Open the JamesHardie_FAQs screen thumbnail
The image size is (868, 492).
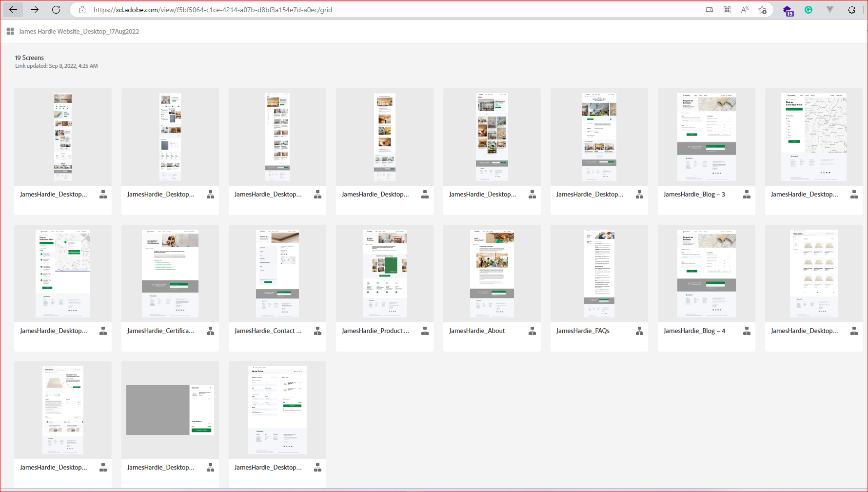tap(599, 274)
